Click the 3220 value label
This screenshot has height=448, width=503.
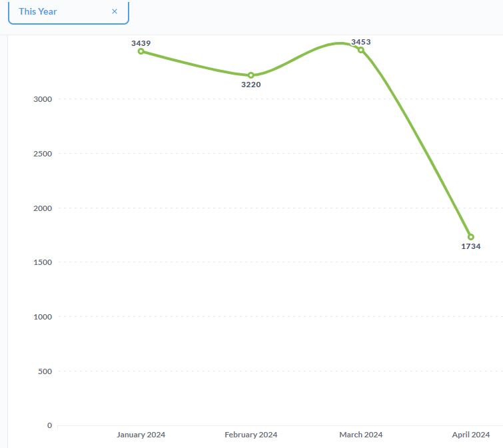(x=251, y=85)
